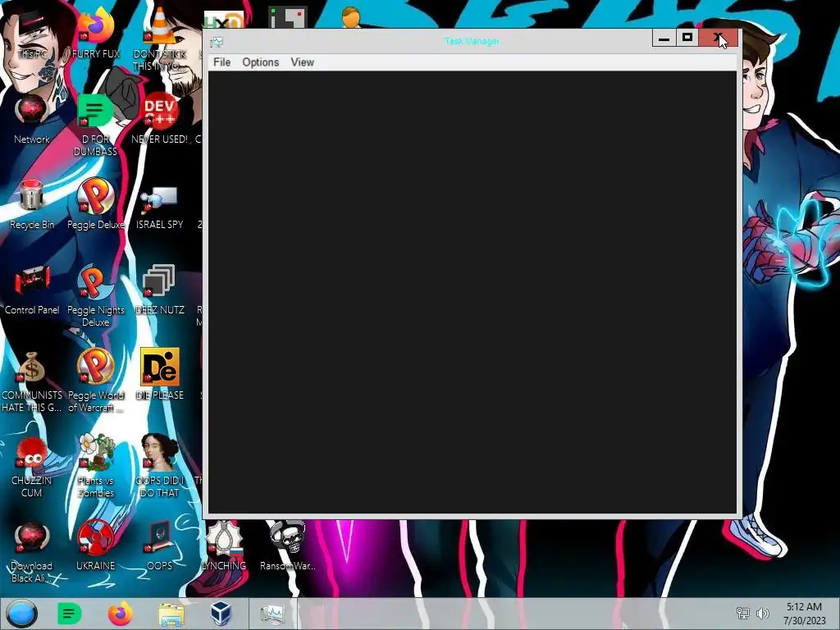Select the money bag COMMUNISTS HATE THIS shortcut
The width and height of the screenshot is (840, 630).
tap(32, 381)
